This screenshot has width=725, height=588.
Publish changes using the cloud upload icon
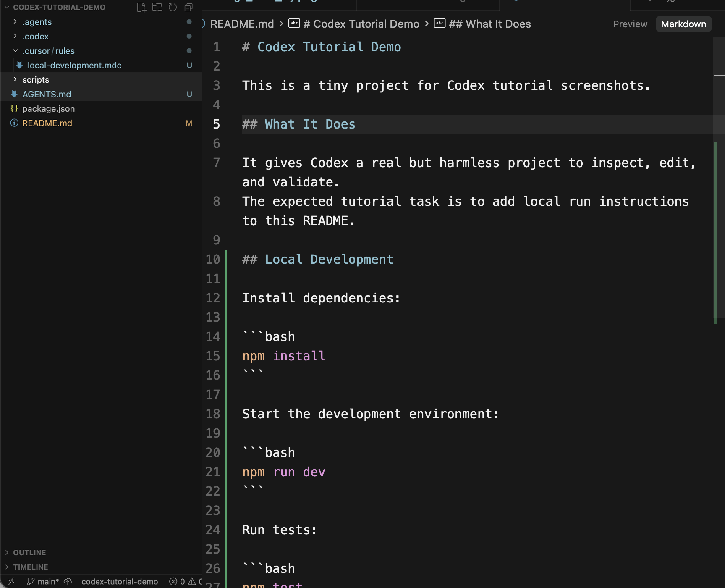(x=68, y=581)
